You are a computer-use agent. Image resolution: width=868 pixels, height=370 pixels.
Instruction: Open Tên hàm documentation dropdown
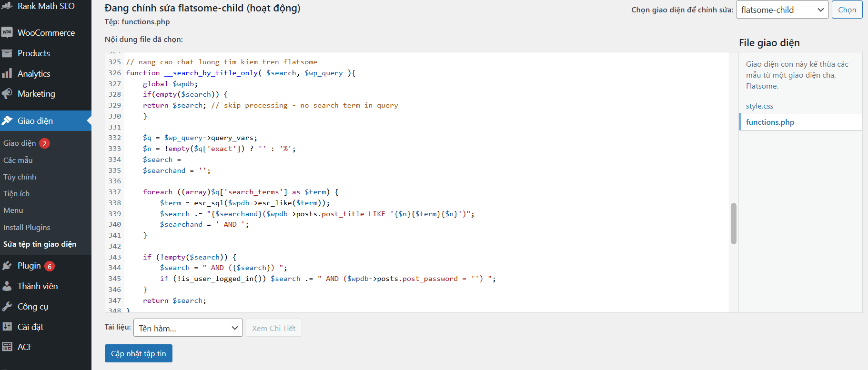[x=188, y=328]
